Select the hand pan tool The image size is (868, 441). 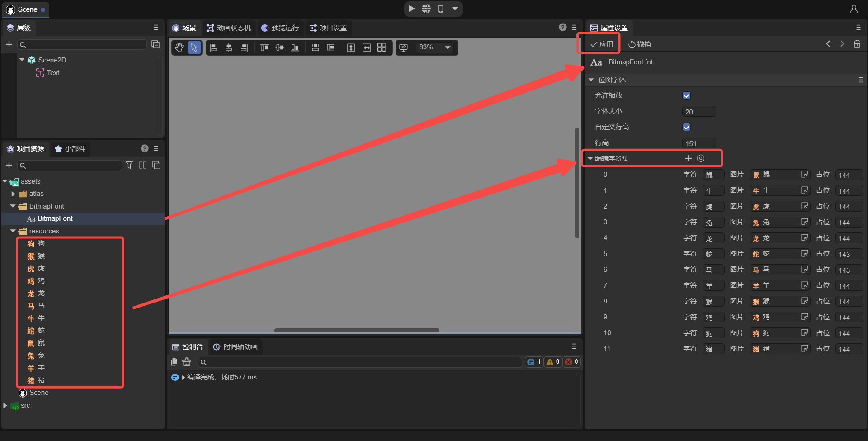(179, 47)
